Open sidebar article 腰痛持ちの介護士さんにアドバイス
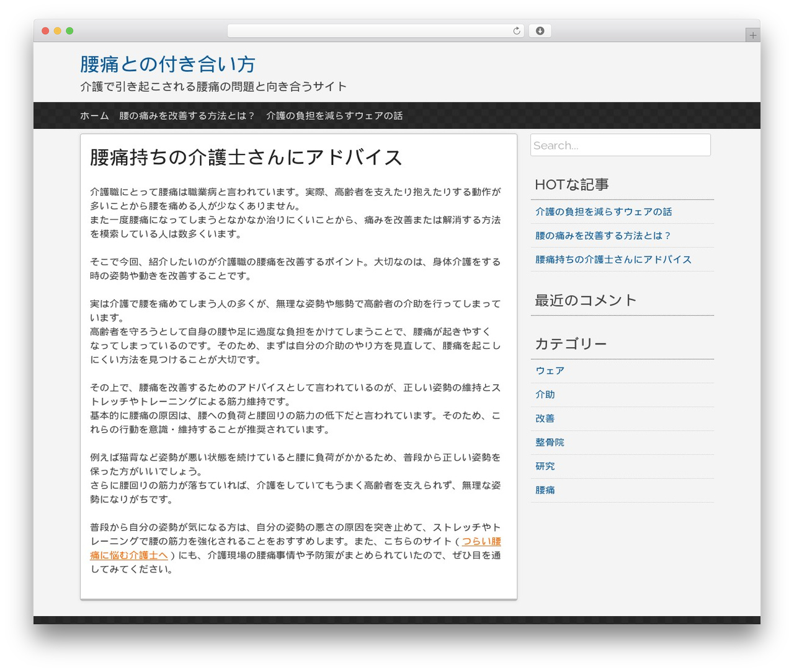This screenshot has height=672, width=794. click(x=613, y=260)
